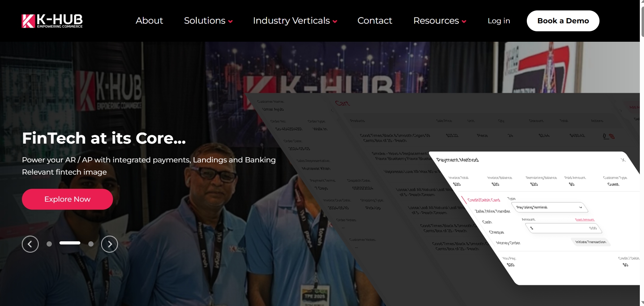This screenshot has height=306, width=644.
Task: Click the red trash icon in cart row
Action: [x=612, y=136]
